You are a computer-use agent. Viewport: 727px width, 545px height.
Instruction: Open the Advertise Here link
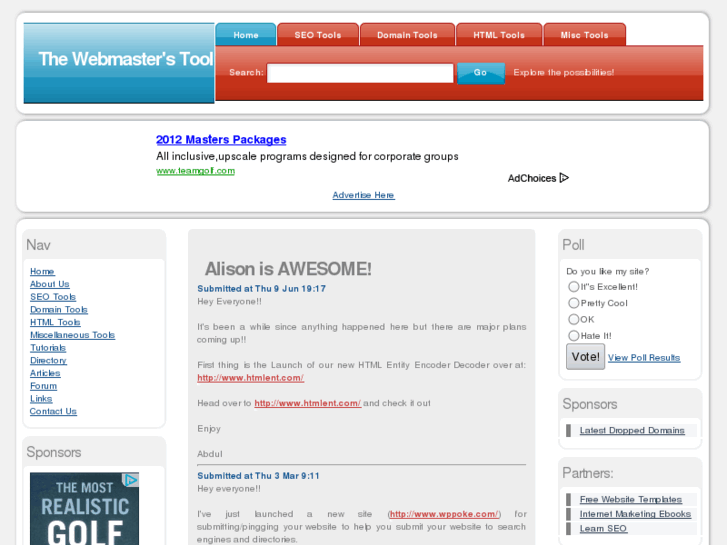point(363,195)
